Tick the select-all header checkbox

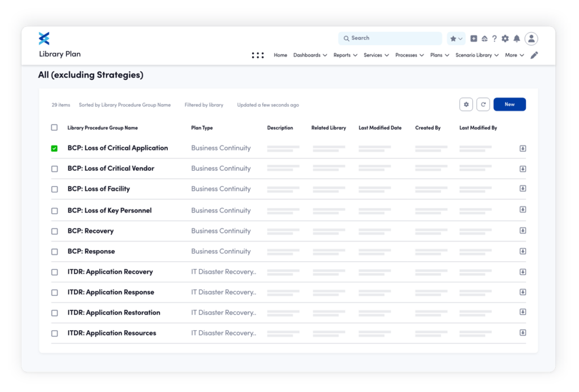click(x=54, y=128)
